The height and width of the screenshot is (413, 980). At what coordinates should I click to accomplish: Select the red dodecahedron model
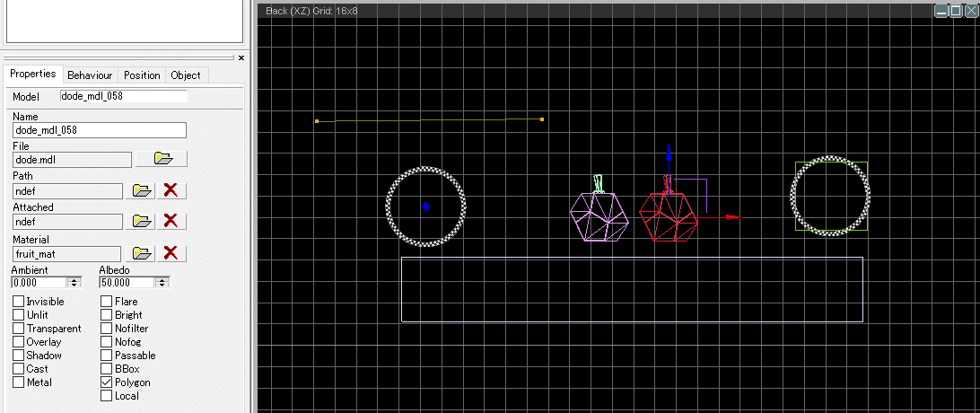[x=668, y=216]
